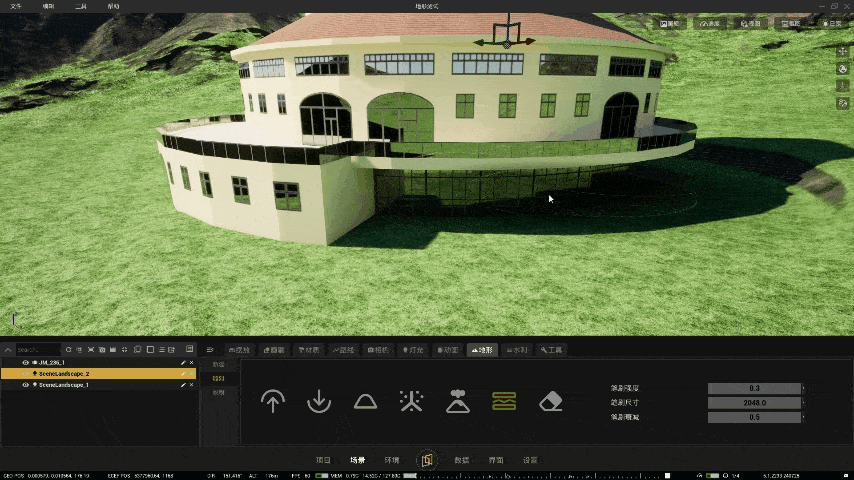The image size is (854, 480).
Task: Open the 帮助 menu
Action: pyautogui.click(x=113, y=7)
